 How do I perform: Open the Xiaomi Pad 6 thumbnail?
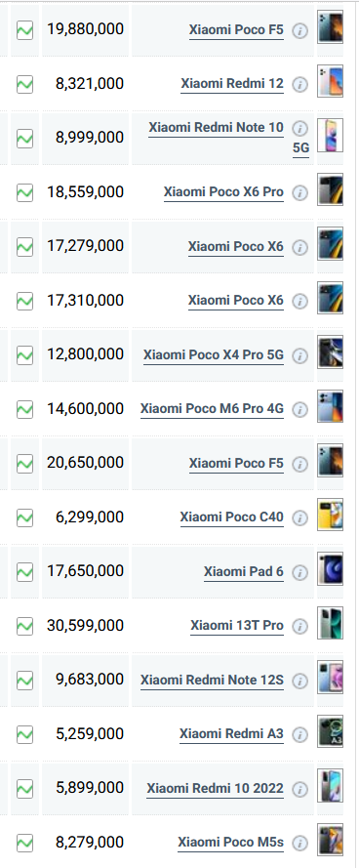(x=331, y=569)
